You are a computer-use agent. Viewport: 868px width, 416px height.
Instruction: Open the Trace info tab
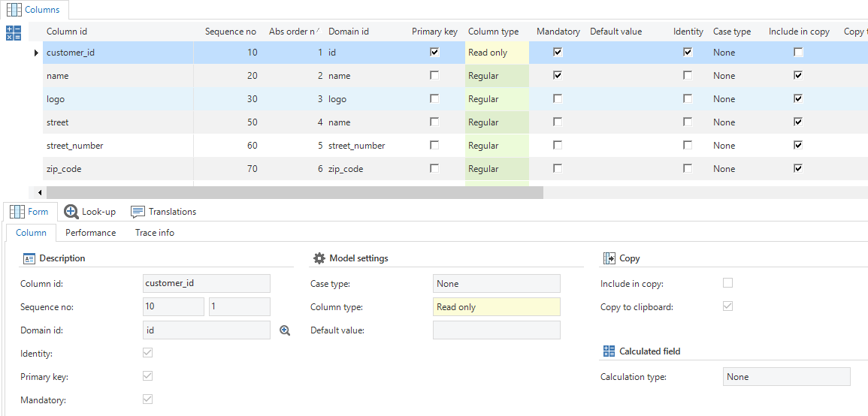click(155, 233)
